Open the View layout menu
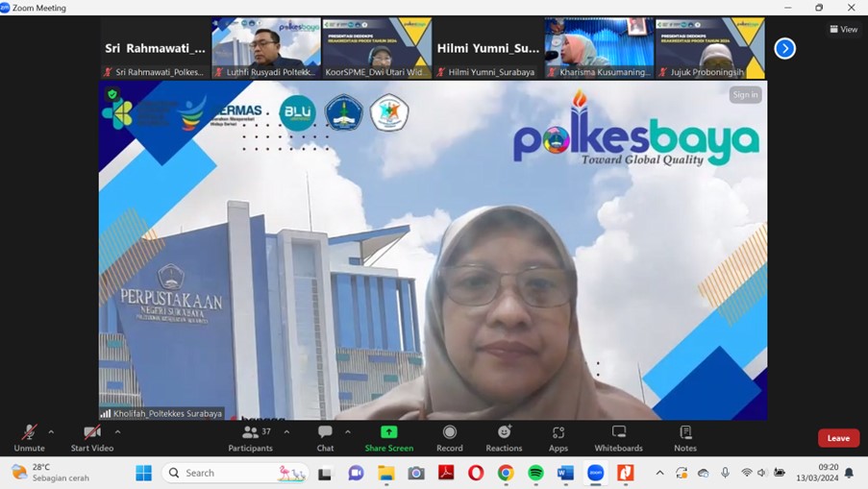The width and height of the screenshot is (868, 489). point(844,30)
